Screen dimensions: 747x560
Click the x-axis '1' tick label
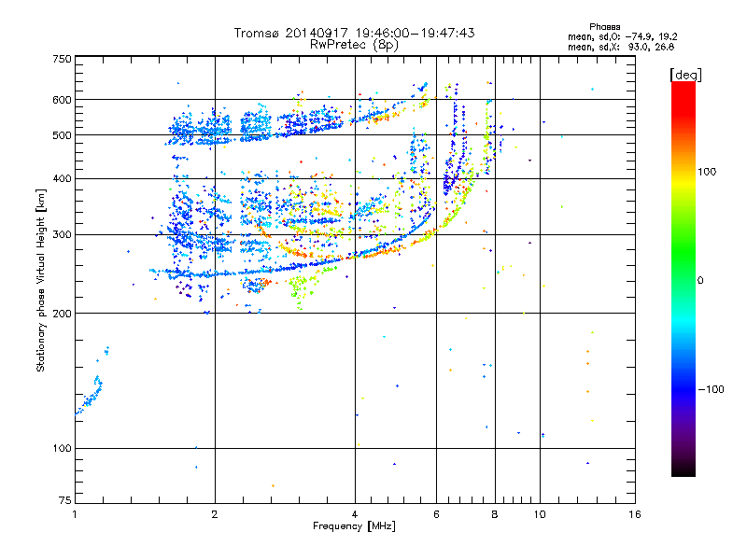coord(75,514)
